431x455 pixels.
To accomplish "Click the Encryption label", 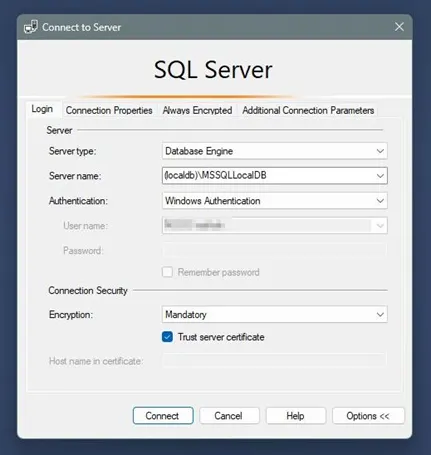I will [x=71, y=314].
